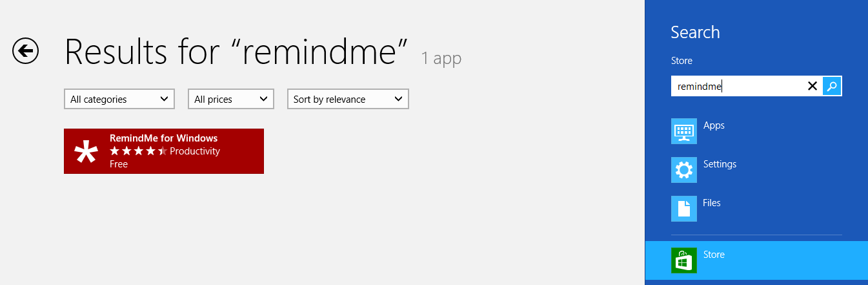The height and width of the screenshot is (285, 868).
Task: Click the Productivity category on the tile
Action: (195, 151)
